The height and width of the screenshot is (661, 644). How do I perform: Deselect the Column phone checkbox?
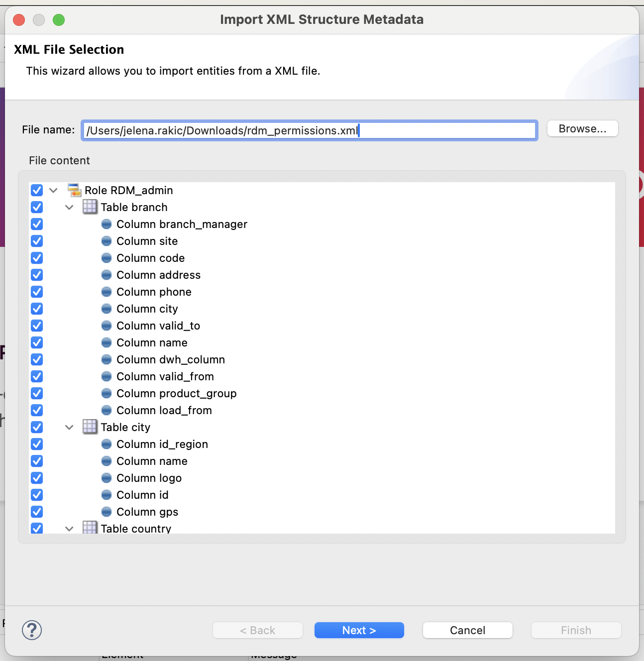click(x=36, y=292)
